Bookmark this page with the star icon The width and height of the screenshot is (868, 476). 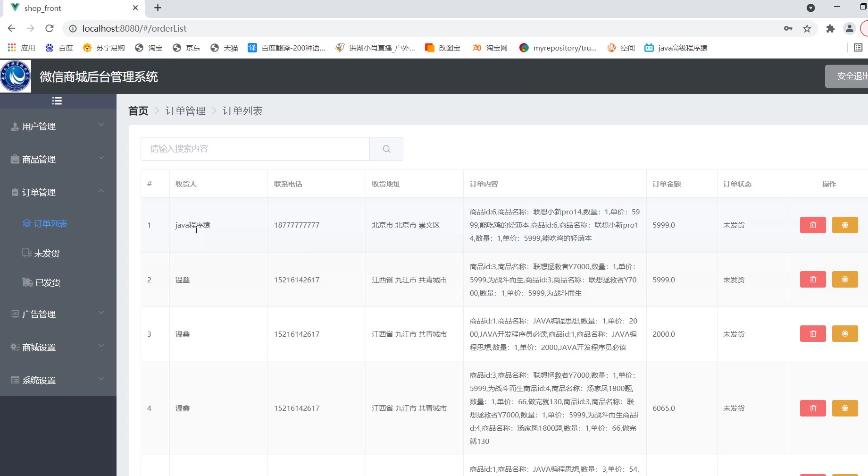807,28
